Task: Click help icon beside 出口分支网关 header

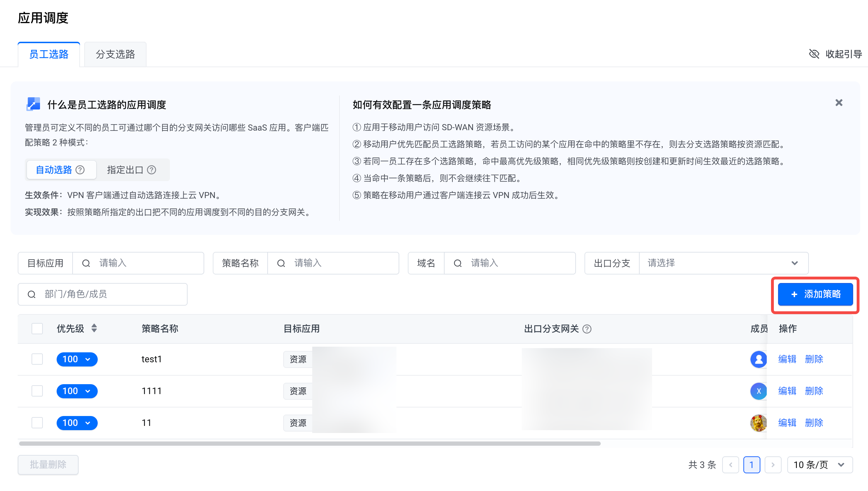Action: [x=587, y=329]
